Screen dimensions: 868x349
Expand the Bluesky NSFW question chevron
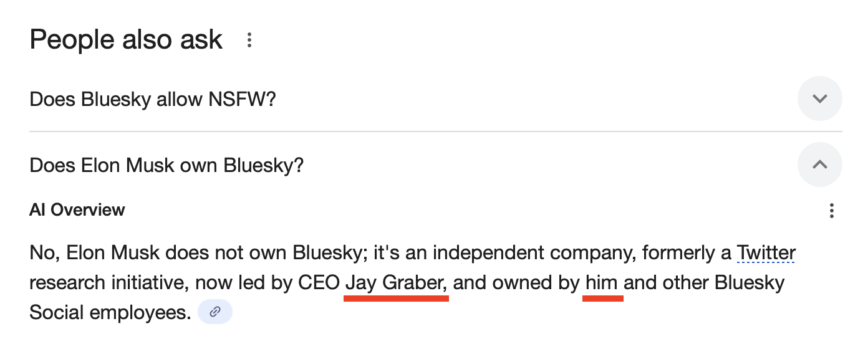(x=820, y=98)
